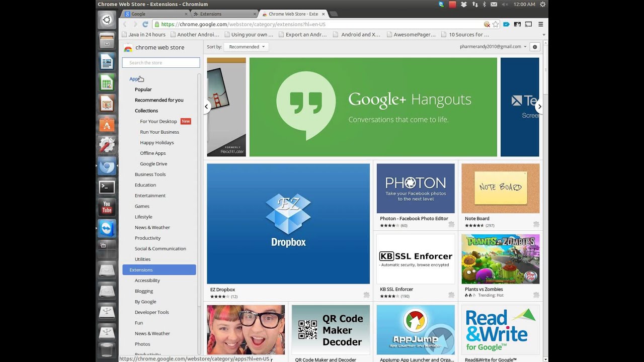Screen dimensions: 644x362
Task: Click badge icon on KB SSL Enforcer card
Action: (451, 295)
